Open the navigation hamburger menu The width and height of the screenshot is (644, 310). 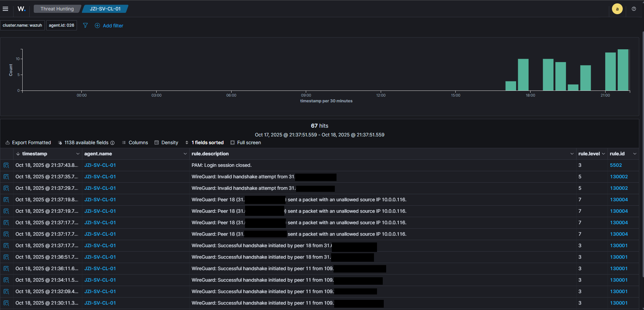5,9
